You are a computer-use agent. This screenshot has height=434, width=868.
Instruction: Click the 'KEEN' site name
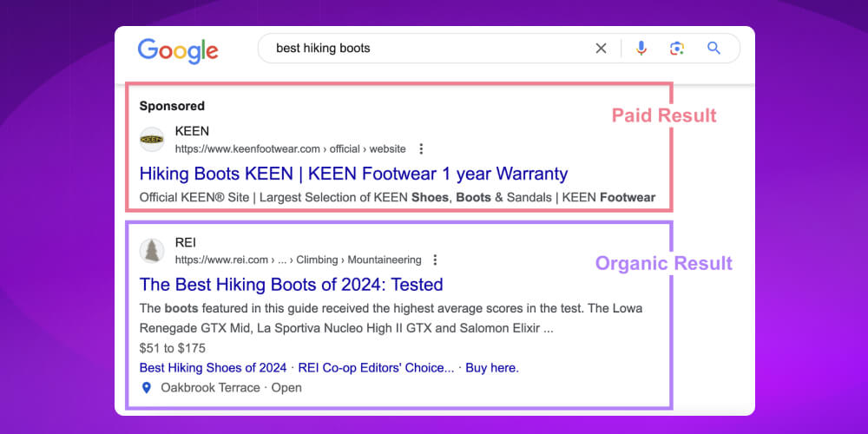click(192, 131)
